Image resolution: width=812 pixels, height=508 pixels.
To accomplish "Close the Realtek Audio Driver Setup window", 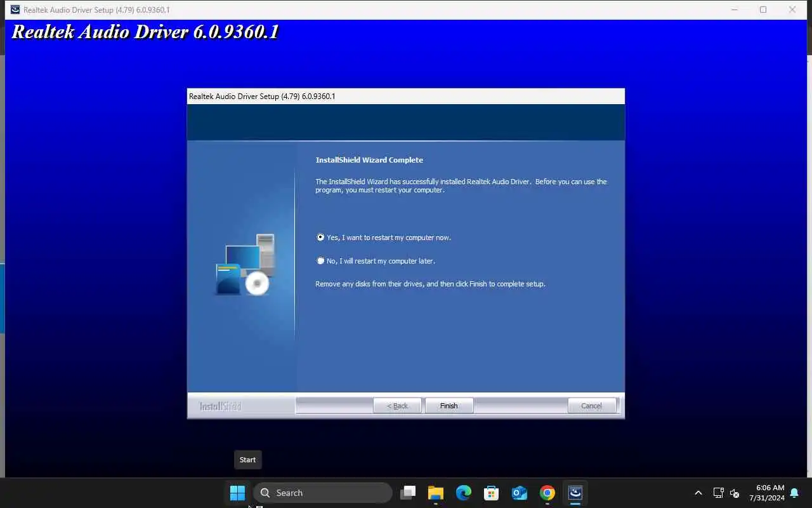I will tap(792, 10).
